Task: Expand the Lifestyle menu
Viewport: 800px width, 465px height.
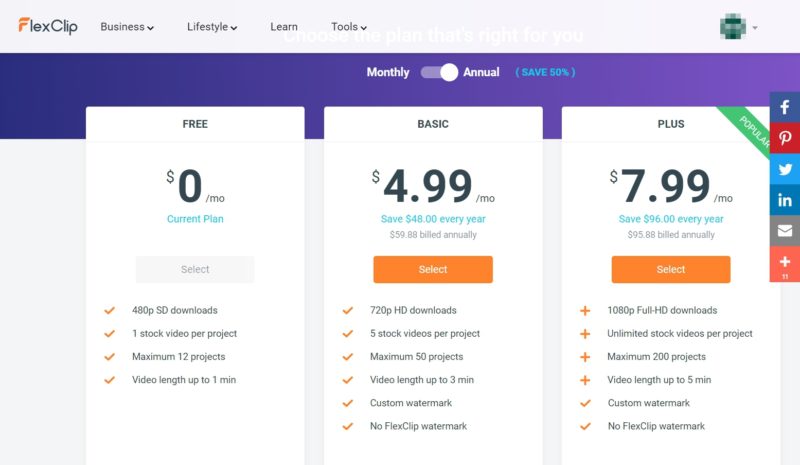Action: [x=212, y=27]
